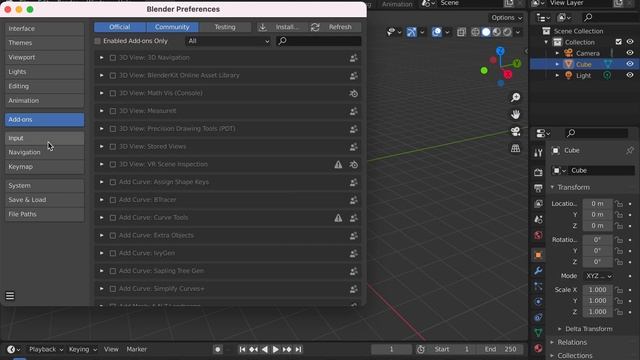Click the Scale X value field

point(598,290)
